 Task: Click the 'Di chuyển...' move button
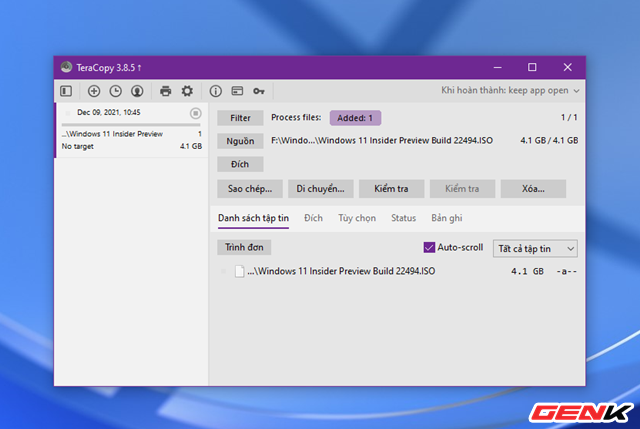(x=320, y=189)
